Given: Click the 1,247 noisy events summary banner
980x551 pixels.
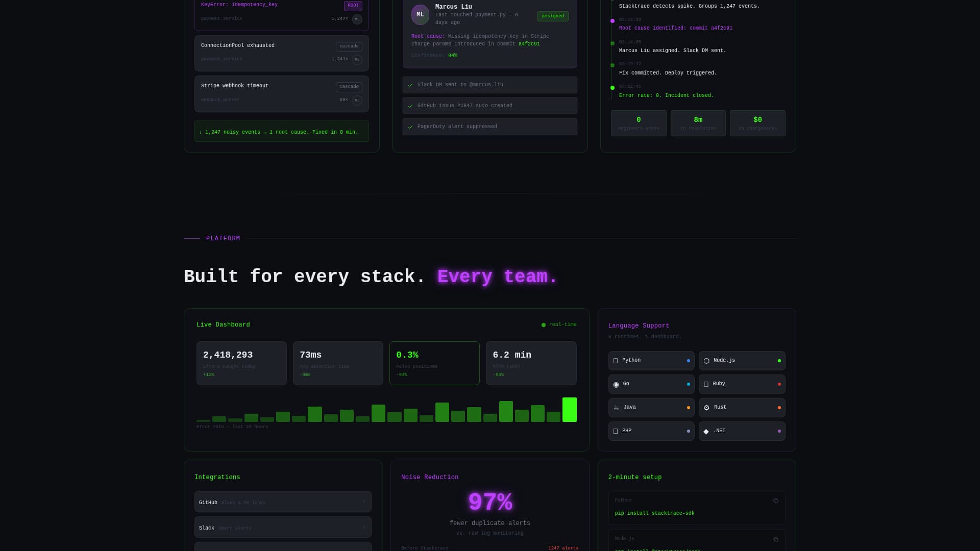Looking at the screenshot, I should [282, 131].
